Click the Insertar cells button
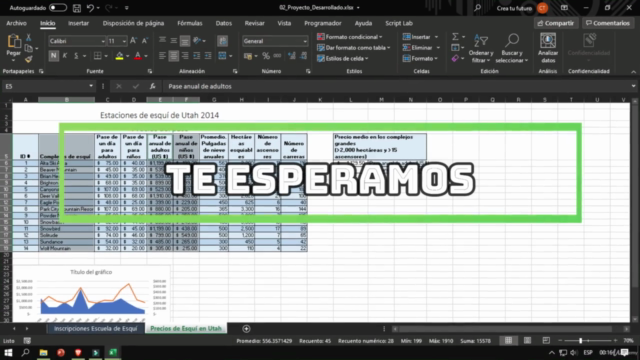640x360 pixels. click(x=417, y=37)
